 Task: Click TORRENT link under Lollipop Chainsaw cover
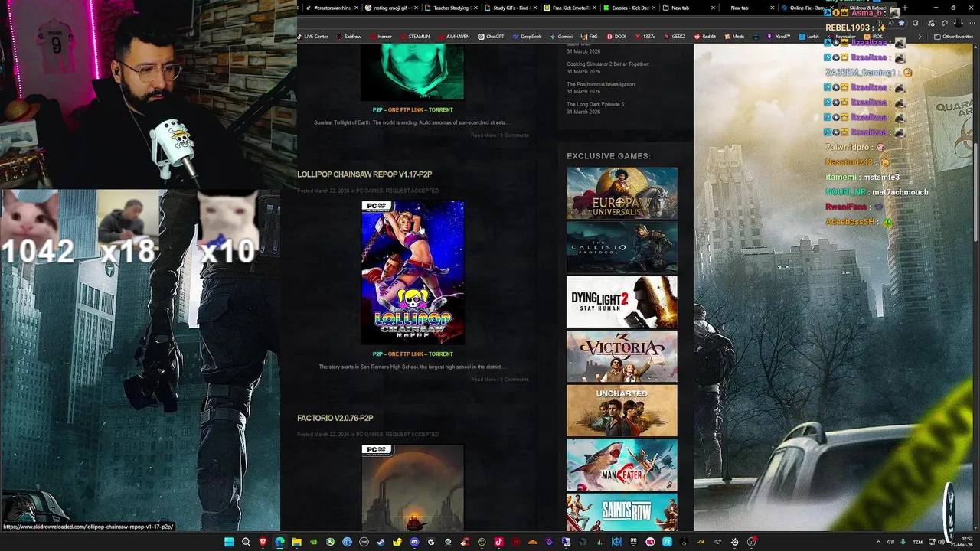pyautogui.click(x=440, y=354)
